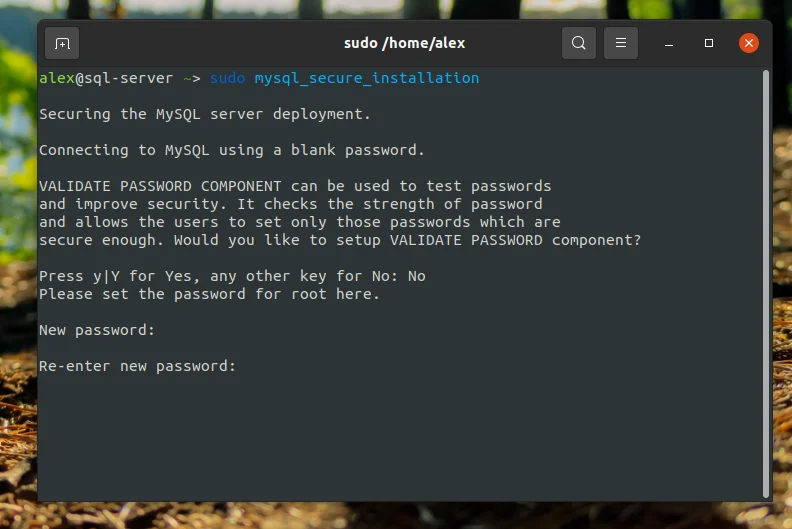Click the "sudo /home/alex" window title
Image resolution: width=792 pixels, height=529 pixels.
404,43
